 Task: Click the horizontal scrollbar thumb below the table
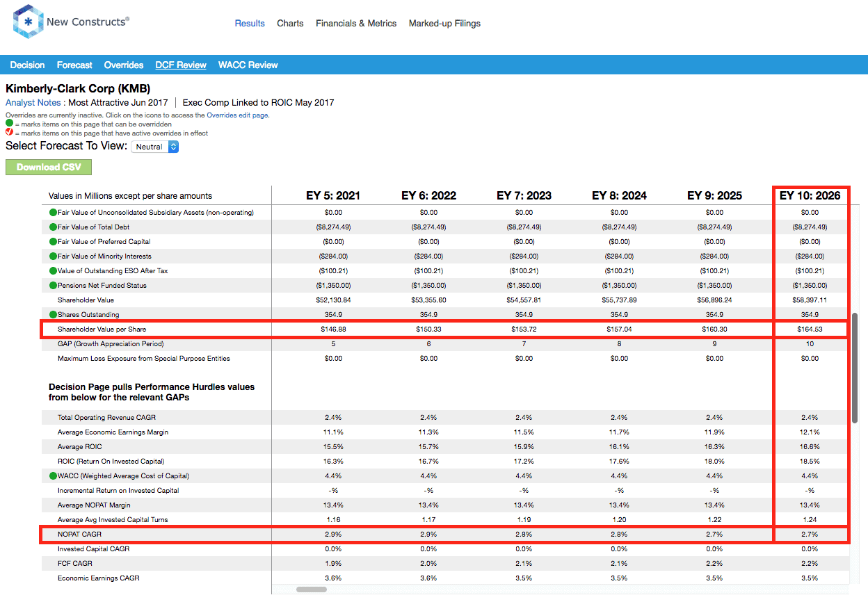[x=312, y=589]
